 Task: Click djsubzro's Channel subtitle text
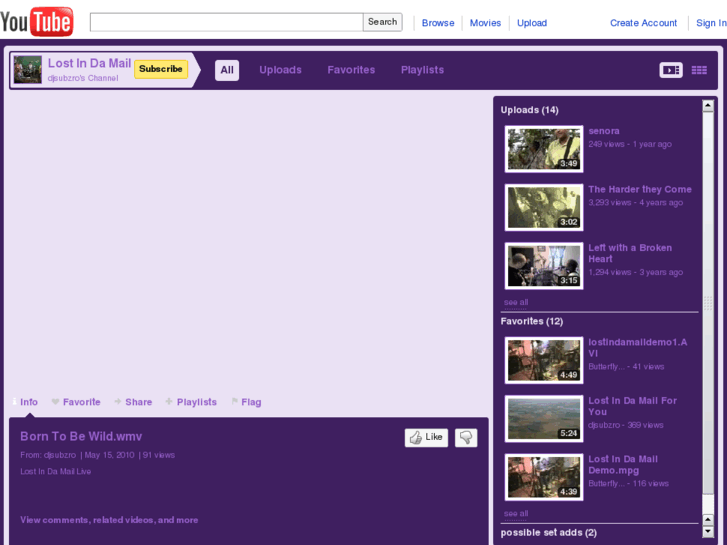(x=83, y=78)
